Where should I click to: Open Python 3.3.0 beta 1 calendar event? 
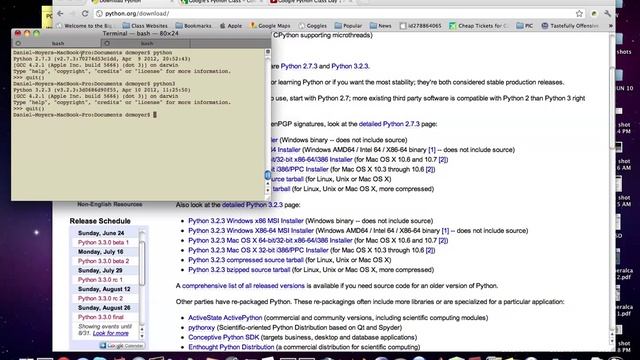pos(103,242)
